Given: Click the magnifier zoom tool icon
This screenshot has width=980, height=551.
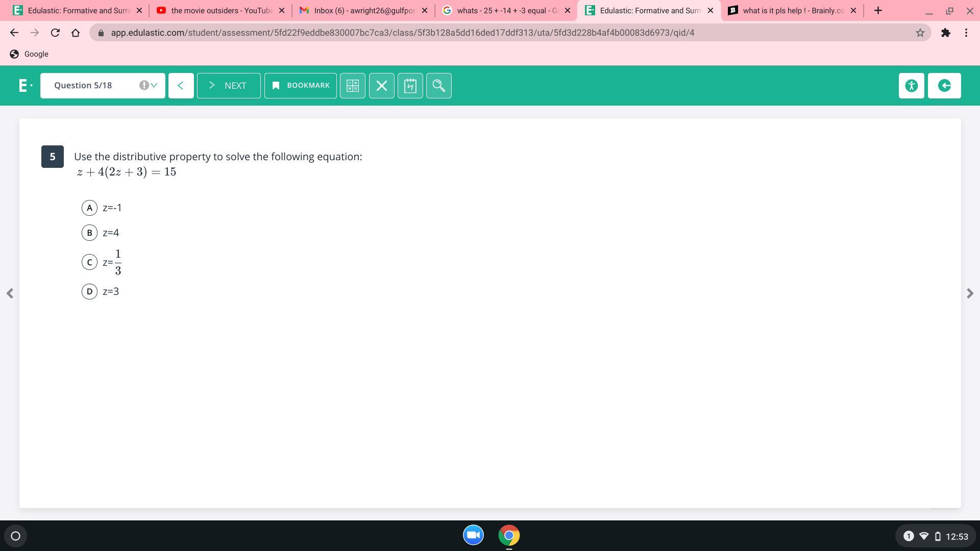Looking at the screenshot, I should [438, 86].
